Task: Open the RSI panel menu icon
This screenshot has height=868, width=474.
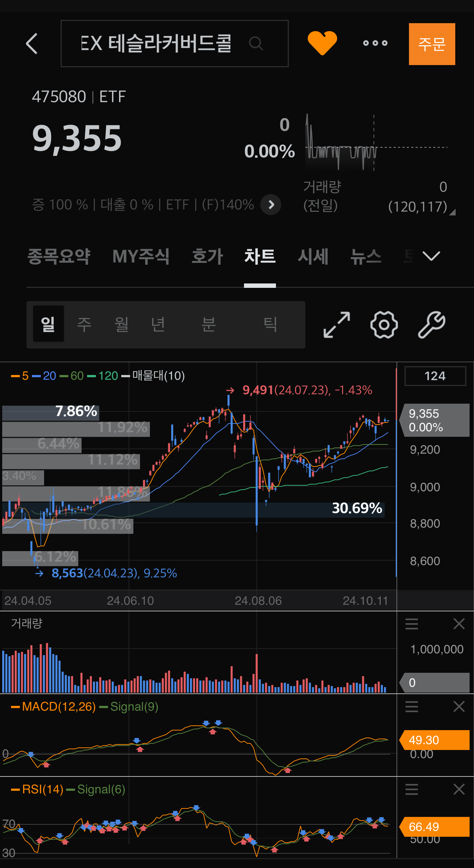Action: point(412,789)
